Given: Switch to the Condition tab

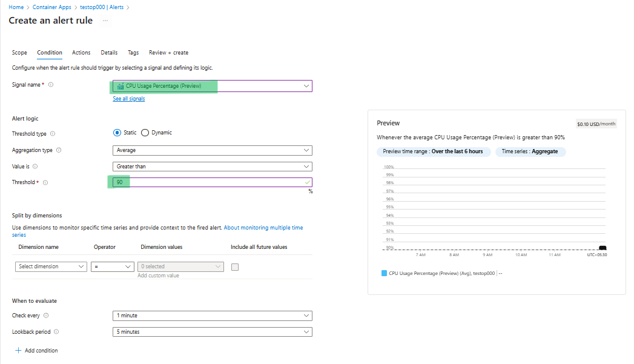Looking at the screenshot, I should tap(49, 53).
